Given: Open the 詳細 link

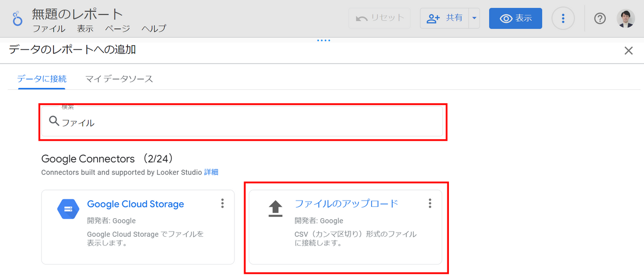Looking at the screenshot, I should [211, 172].
